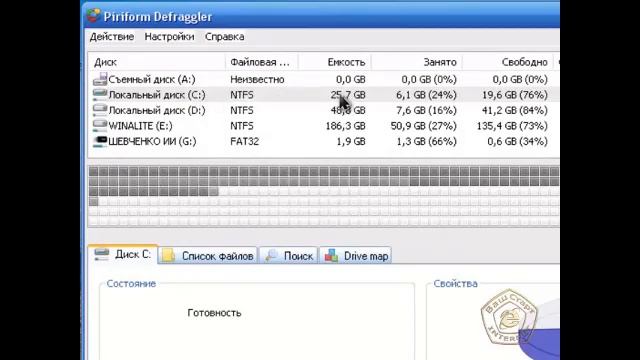Switch to the Диск C: tab
The width and height of the screenshot is (640, 360).
point(123,254)
